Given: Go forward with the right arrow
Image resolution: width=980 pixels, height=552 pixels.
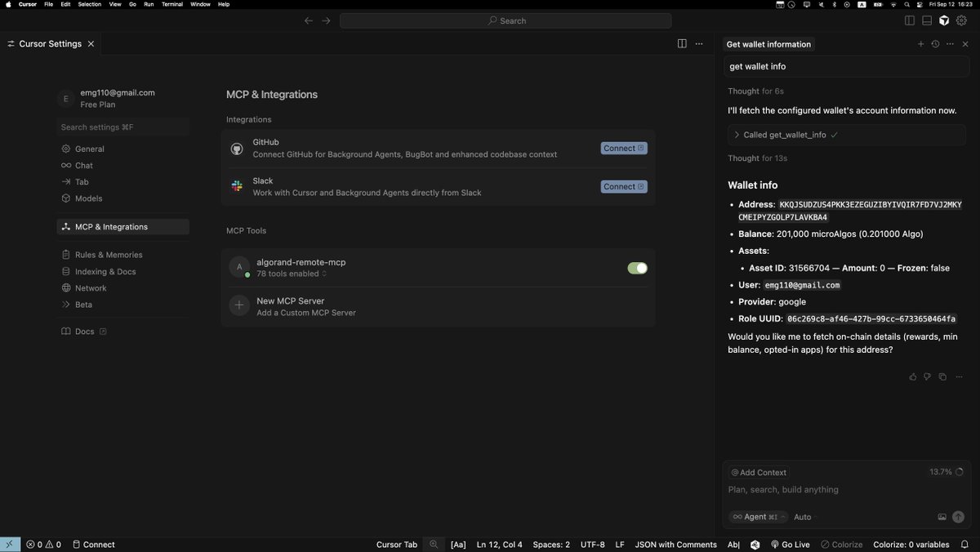Looking at the screenshot, I should click(x=326, y=20).
